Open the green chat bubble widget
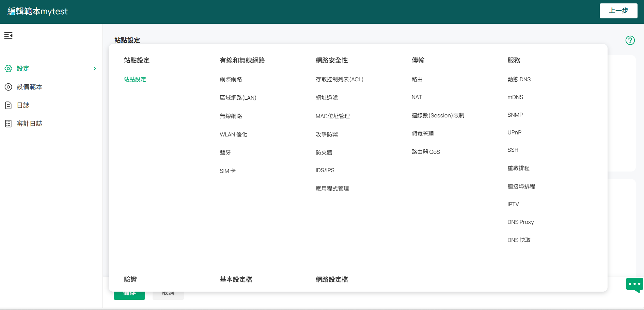This screenshot has height=310, width=644. coord(634,285)
